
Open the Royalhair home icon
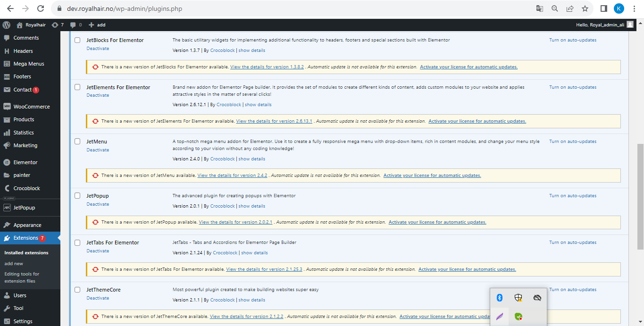pos(19,25)
